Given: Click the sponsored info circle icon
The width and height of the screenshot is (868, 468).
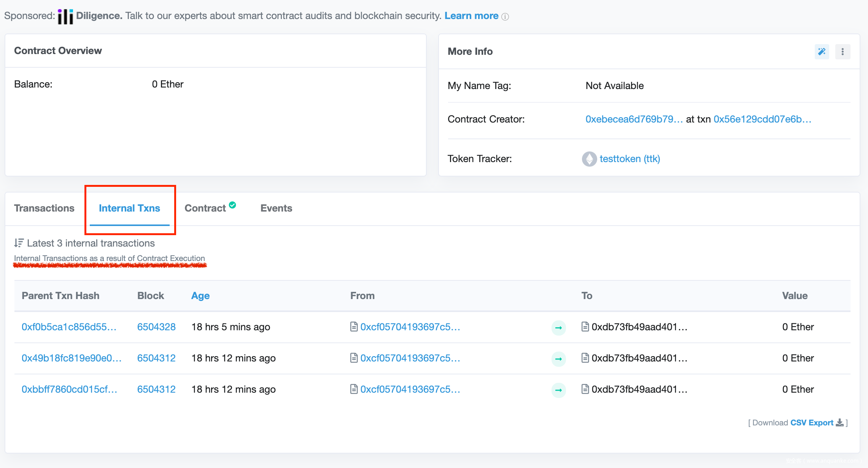Looking at the screenshot, I should 505,17.
